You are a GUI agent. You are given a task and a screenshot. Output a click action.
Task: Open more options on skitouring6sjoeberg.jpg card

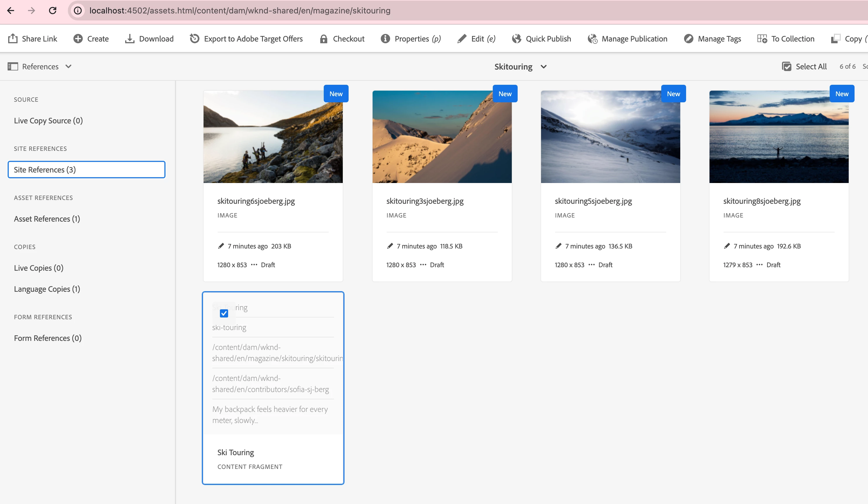pos(254,265)
